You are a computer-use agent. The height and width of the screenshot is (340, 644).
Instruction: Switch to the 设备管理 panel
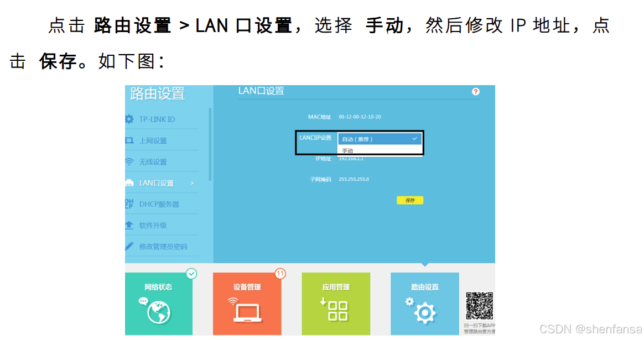coord(247,303)
